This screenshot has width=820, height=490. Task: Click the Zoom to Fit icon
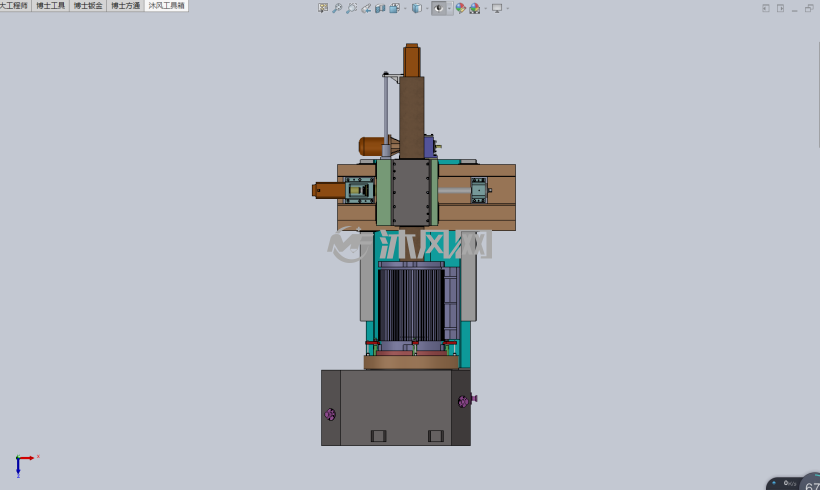click(x=337, y=8)
